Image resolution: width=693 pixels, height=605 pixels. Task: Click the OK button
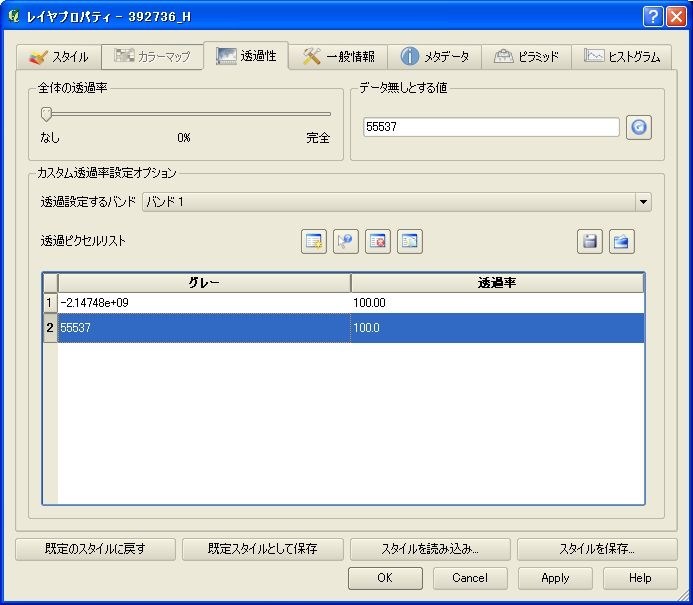385,578
